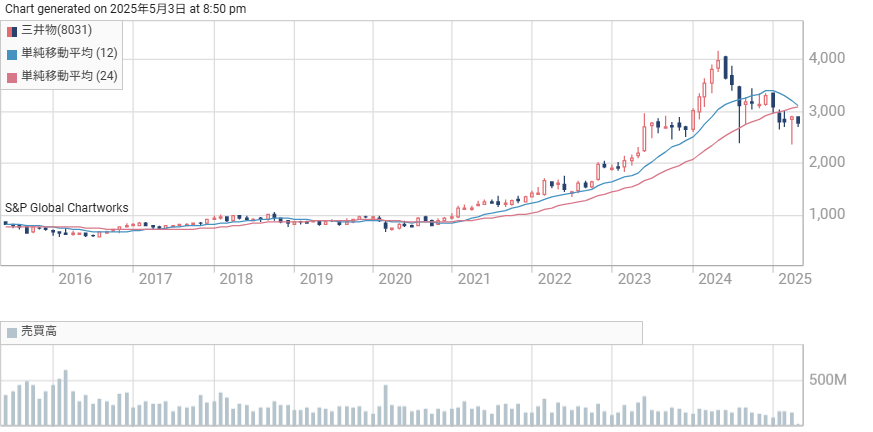This screenshot has width=873, height=432.
Task: Click the 2025 x-axis year label
Action: coord(795,278)
